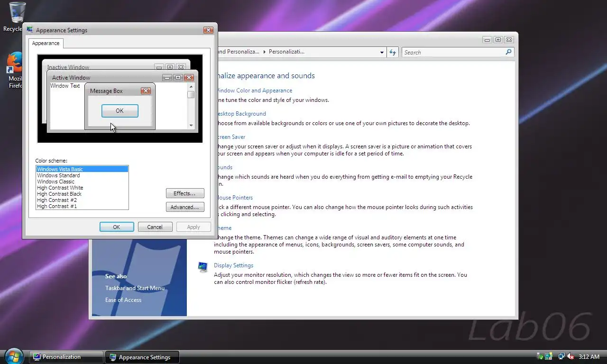This screenshot has width=607, height=364.
Task: Close the preview Message Box
Action: [146, 91]
